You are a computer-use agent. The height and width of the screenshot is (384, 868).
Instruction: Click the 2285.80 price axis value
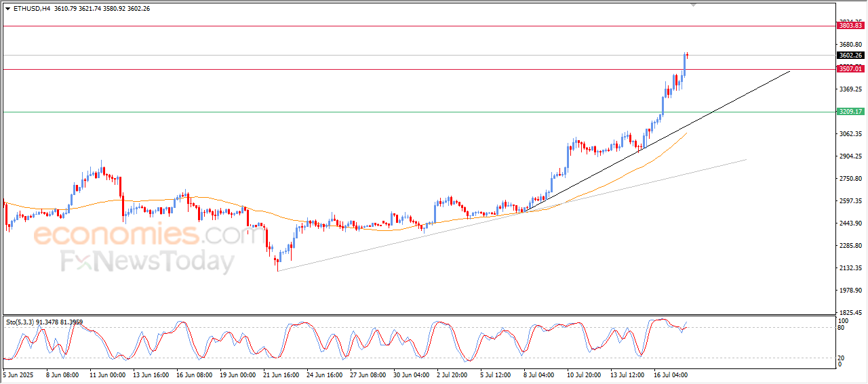click(850, 245)
